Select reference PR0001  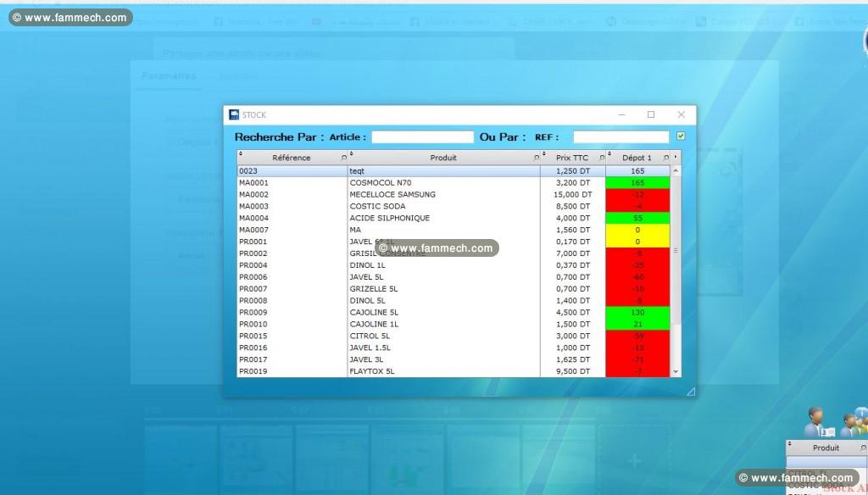(x=253, y=242)
